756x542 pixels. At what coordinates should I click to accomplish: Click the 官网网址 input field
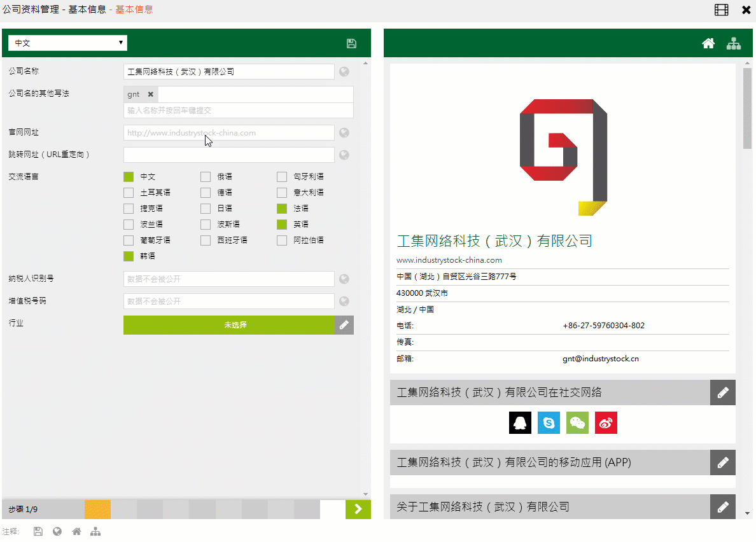click(x=229, y=133)
